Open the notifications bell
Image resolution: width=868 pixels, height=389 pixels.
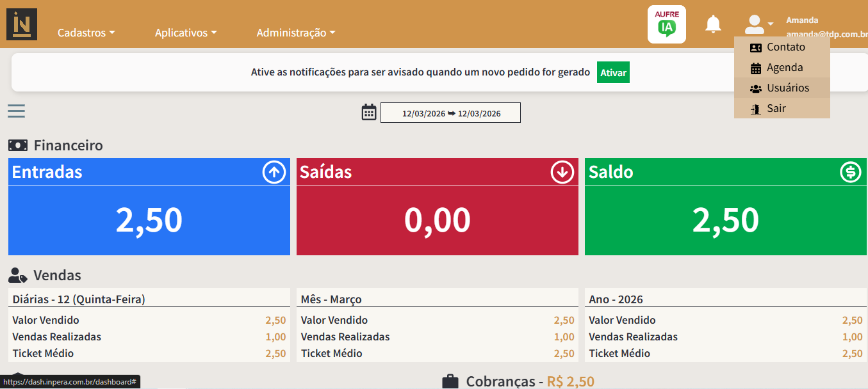pos(713,24)
